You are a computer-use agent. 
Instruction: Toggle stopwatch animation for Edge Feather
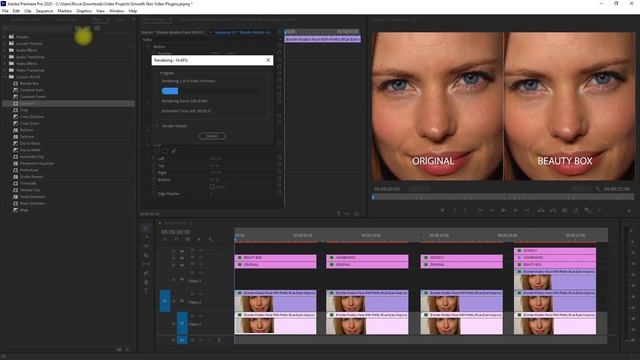pos(154,193)
